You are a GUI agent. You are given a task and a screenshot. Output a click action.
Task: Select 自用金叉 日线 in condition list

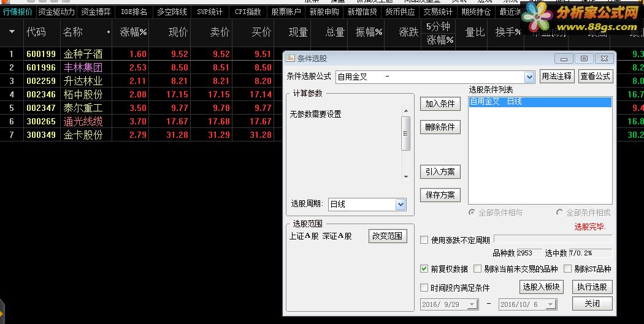[x=540, y=102]
